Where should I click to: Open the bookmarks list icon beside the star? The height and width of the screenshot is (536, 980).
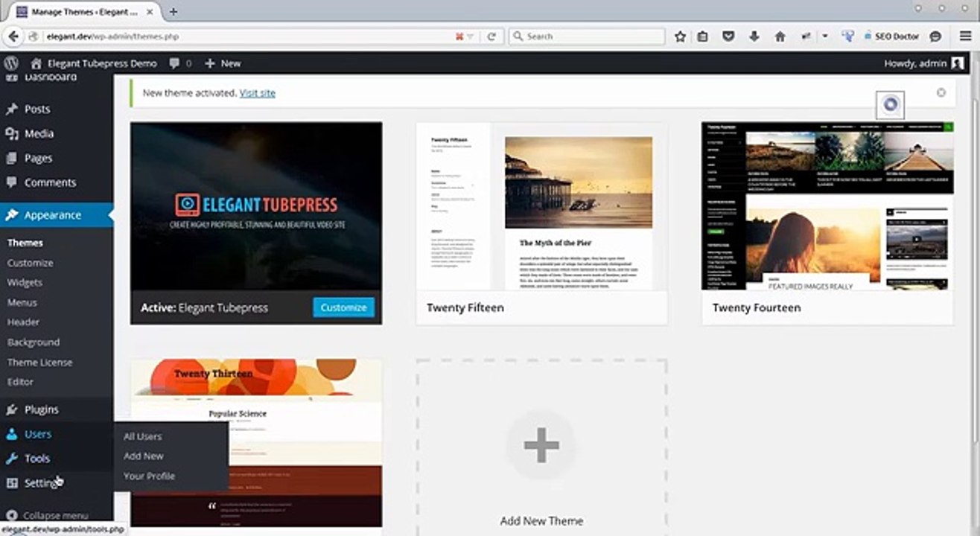point(702,36)
